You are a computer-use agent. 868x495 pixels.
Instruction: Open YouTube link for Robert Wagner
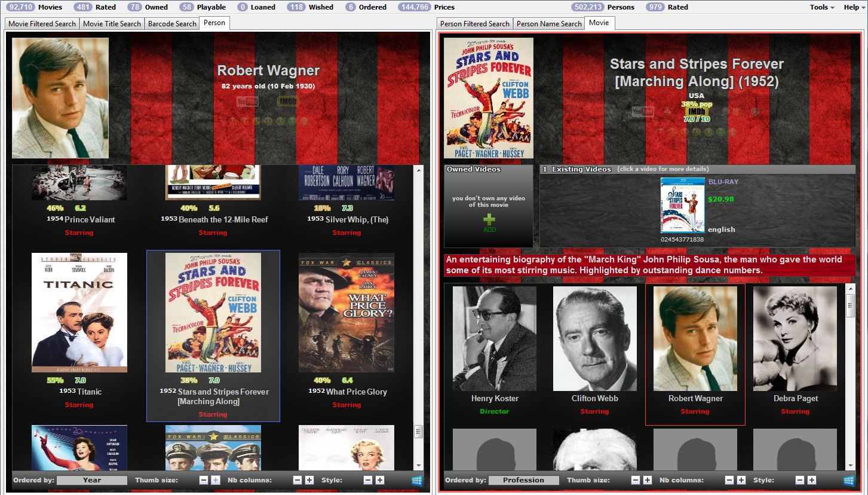(x=247, y=102)
